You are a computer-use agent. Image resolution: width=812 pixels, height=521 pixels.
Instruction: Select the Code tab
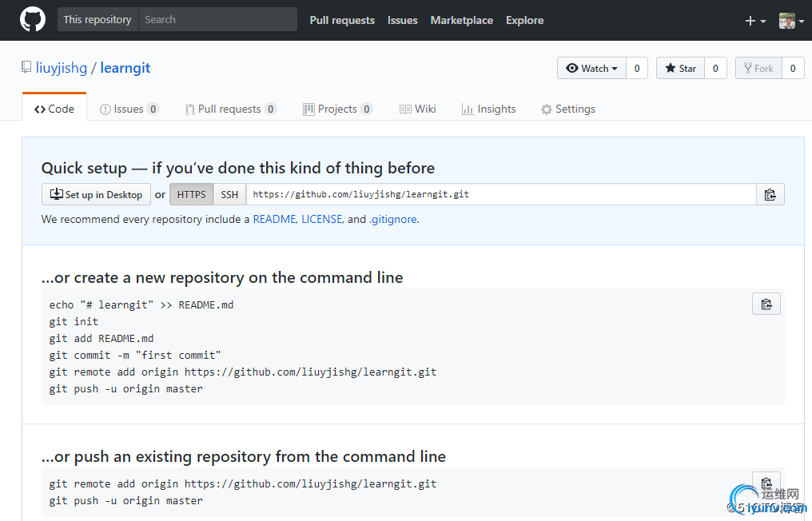pyautogui.click(x=54, y=109)
